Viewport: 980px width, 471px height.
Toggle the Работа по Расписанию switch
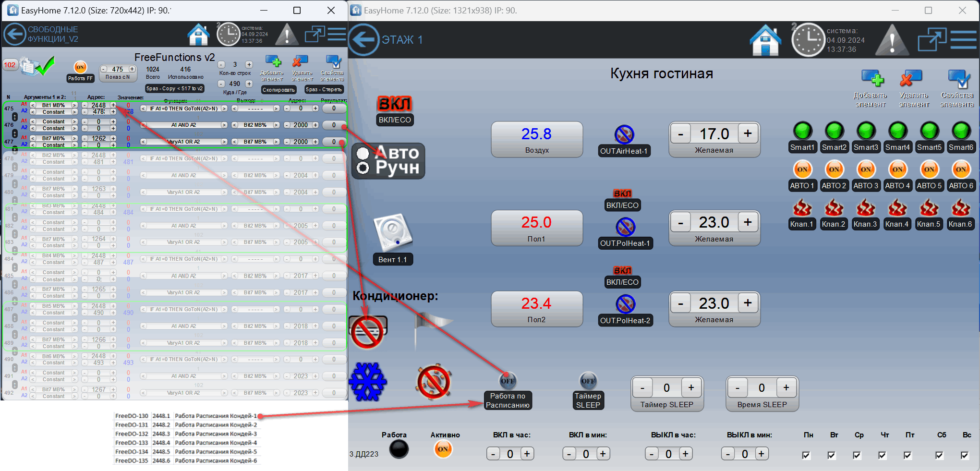[508, 381]
